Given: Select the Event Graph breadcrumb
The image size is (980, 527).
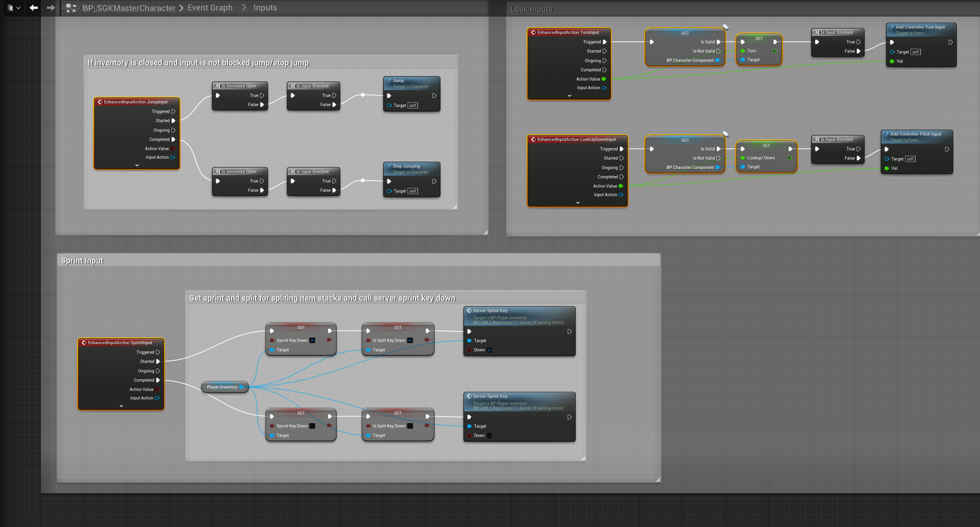Looking at the screenshot, I should click(210, 8).
